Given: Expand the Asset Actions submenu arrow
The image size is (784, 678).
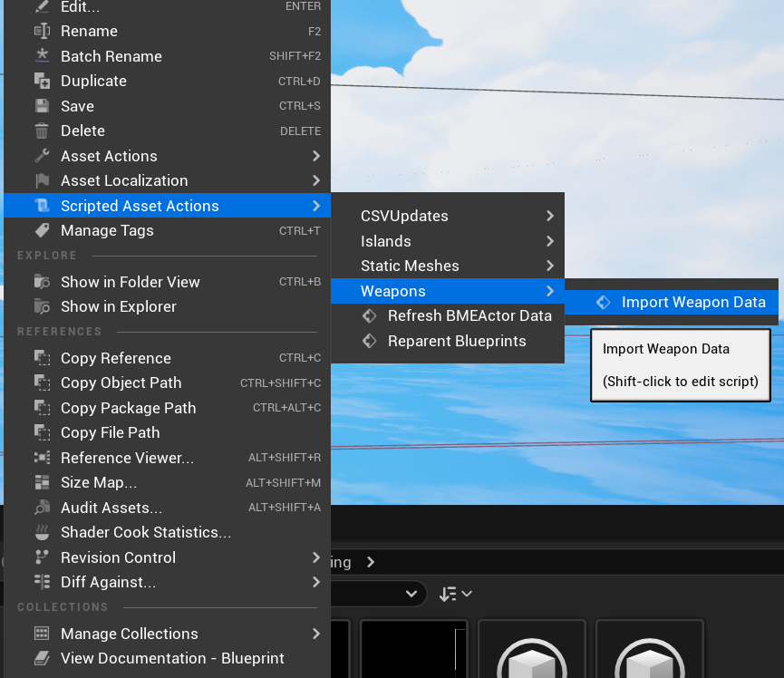Looking at the screenshot, I should click(315, 156).
